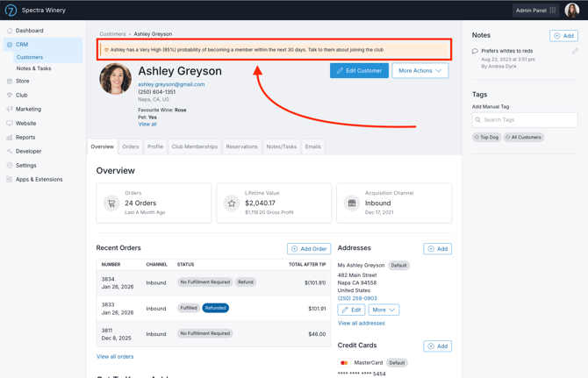Click the All Customers tag
Viewport: 588px width, 378px height.
(524, 138)
